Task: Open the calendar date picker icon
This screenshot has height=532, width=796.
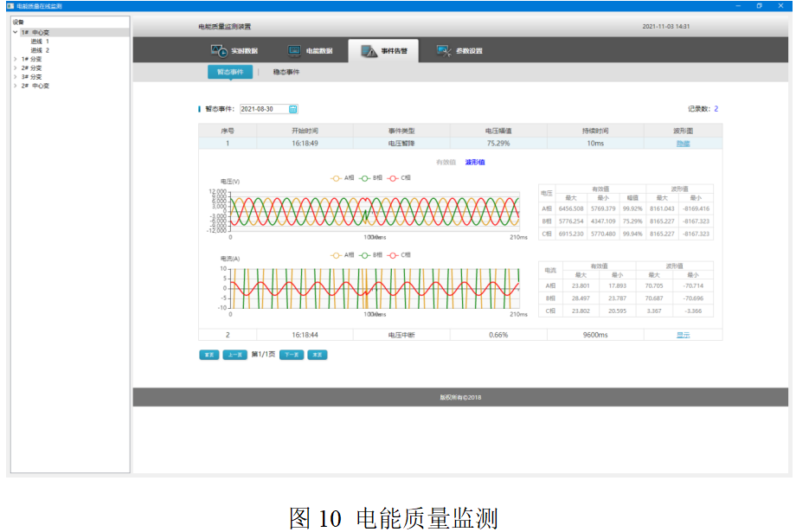Action: [x=293, y=109]
